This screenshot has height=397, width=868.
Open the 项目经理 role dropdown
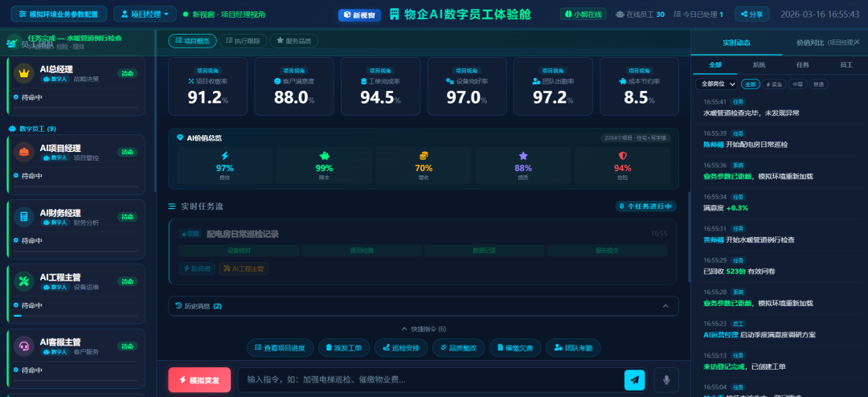tap(145, 14)
